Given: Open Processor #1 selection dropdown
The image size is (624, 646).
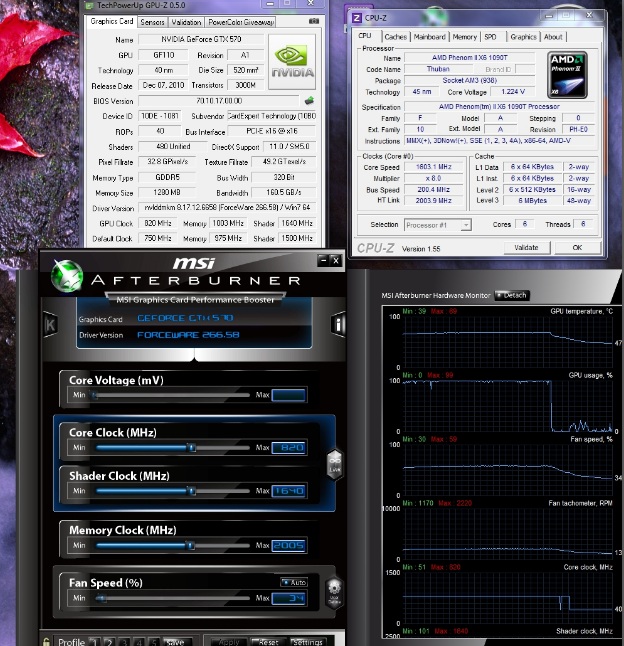Looking at the screenshot, I should pos(437,225).
